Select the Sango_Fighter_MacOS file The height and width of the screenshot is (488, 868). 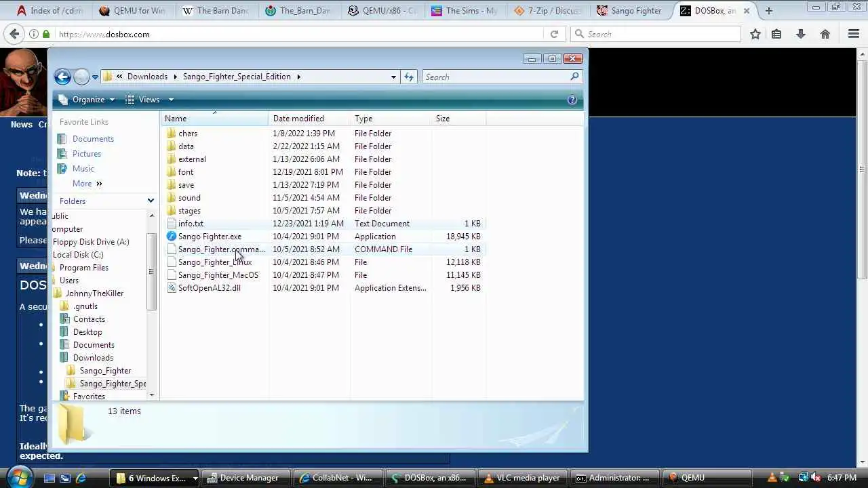tap(218, 275)
